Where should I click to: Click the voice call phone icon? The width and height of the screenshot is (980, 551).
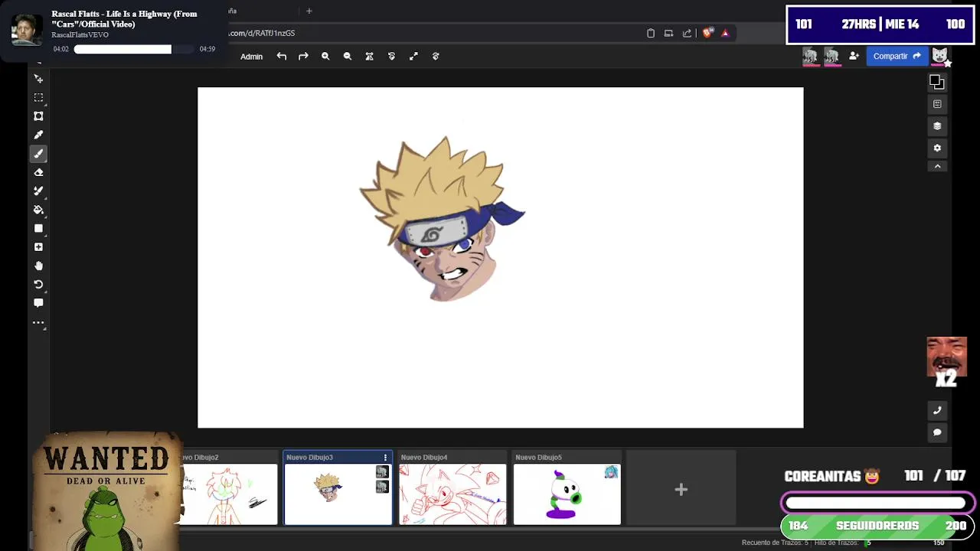[937, 411]
